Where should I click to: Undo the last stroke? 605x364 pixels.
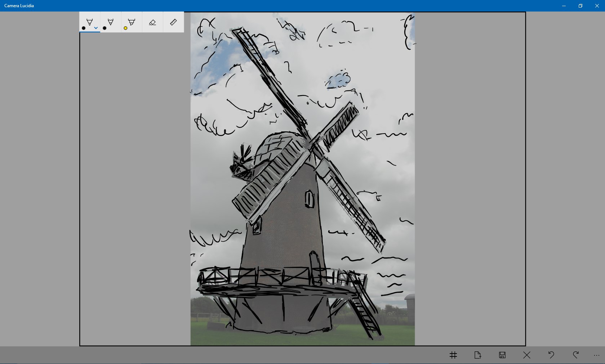pyautogui.click(x=551, y=355)
